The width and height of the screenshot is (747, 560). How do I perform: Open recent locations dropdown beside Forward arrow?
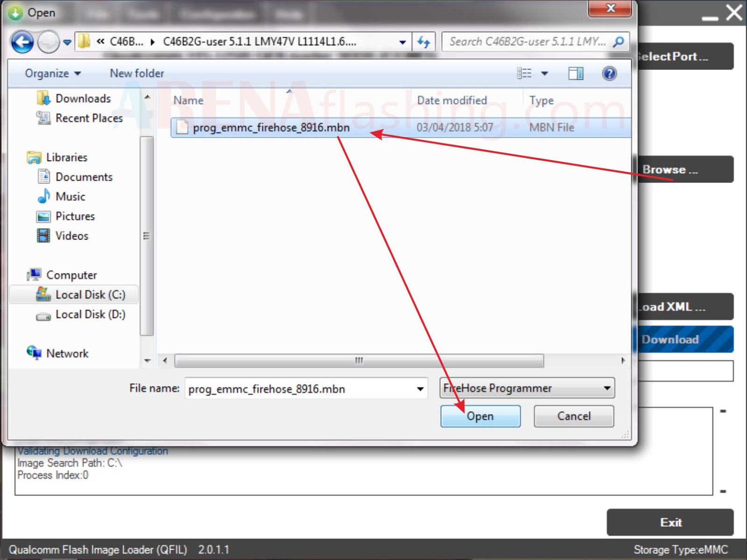point(67,42)
